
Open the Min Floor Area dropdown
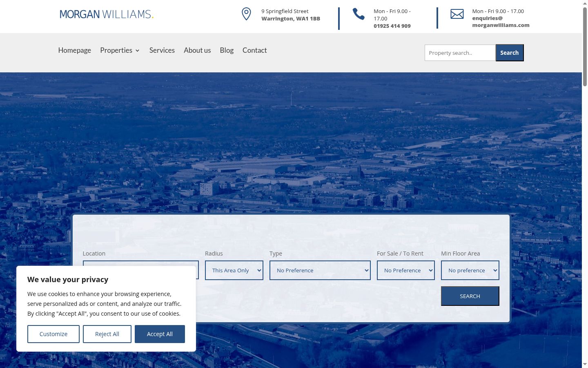[x=470, y=270]
